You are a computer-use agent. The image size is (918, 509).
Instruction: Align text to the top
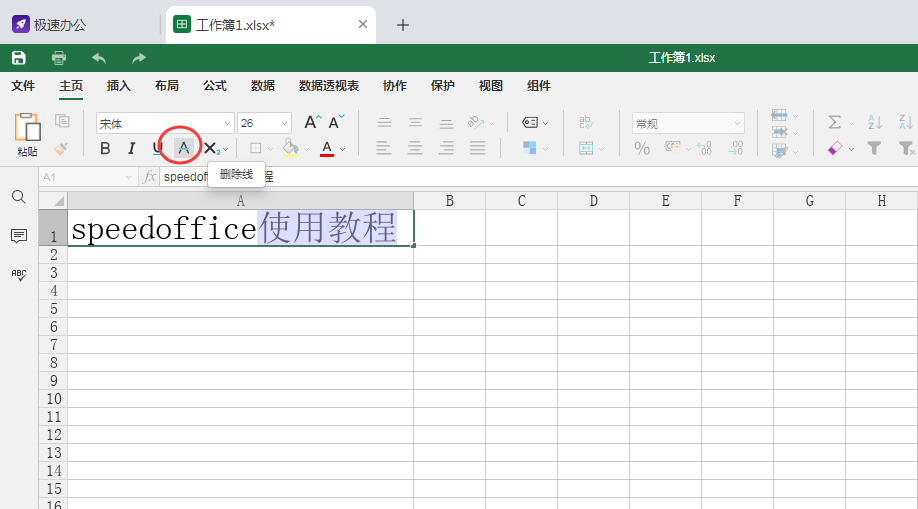(x=384, y=122)
